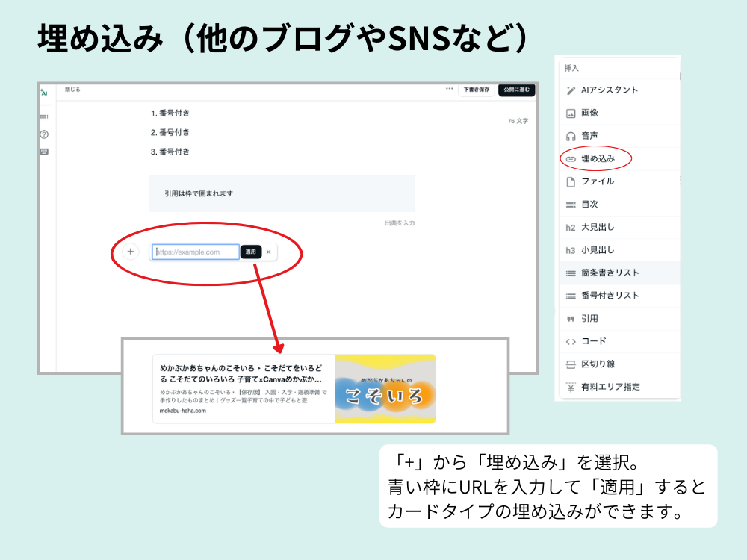Click the AI assistant icon in the left sidebar
Viewport: 747px width, 560px height.
tap(44, 92)
